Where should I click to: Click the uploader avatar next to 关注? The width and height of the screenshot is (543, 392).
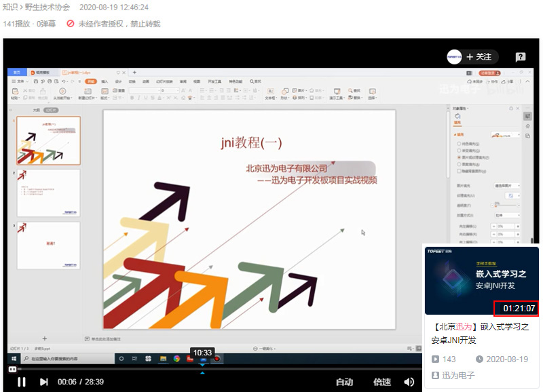pyautogui.click(x=454, y=57)
